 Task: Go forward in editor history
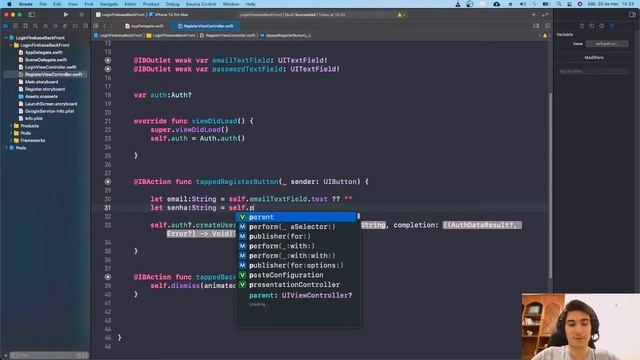[x=111, y=26]
